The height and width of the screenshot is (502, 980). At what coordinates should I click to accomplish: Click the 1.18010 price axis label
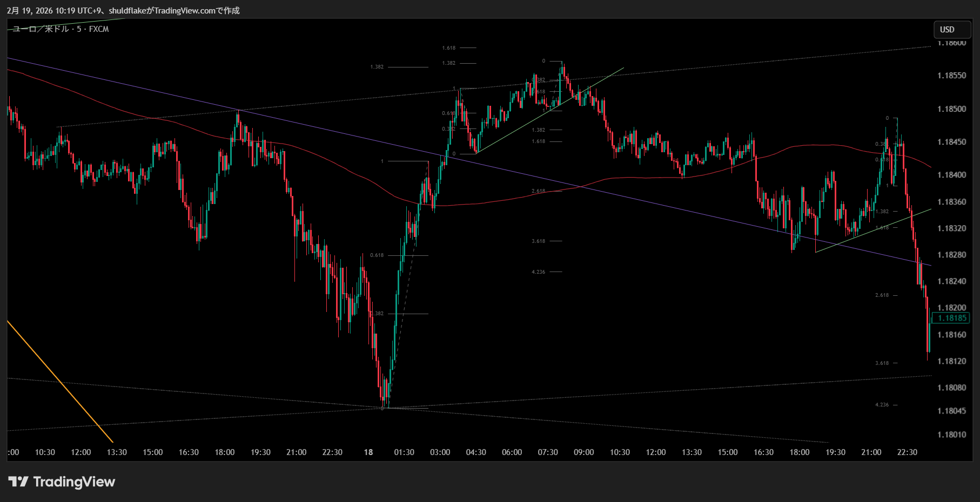(951, 435)
